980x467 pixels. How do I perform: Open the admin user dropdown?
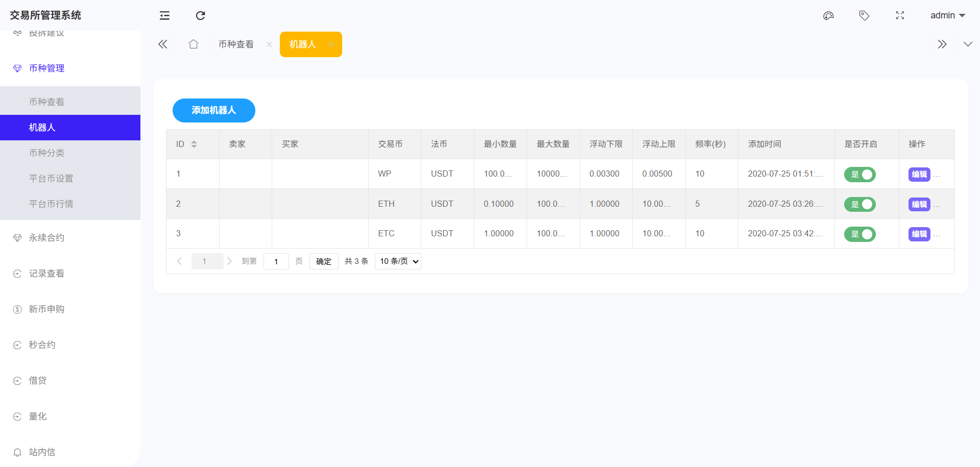pyautogui.click(x=947, y=15)
